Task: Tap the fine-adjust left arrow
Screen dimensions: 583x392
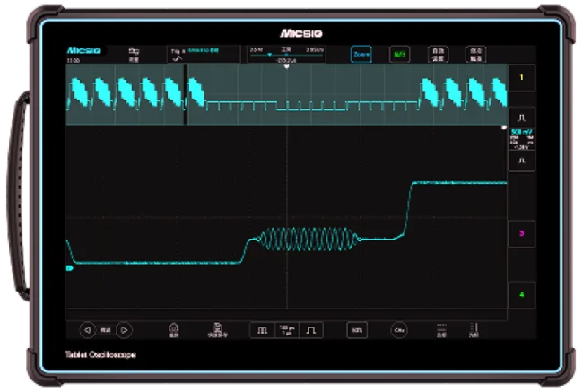Action: tap(87, 330)
